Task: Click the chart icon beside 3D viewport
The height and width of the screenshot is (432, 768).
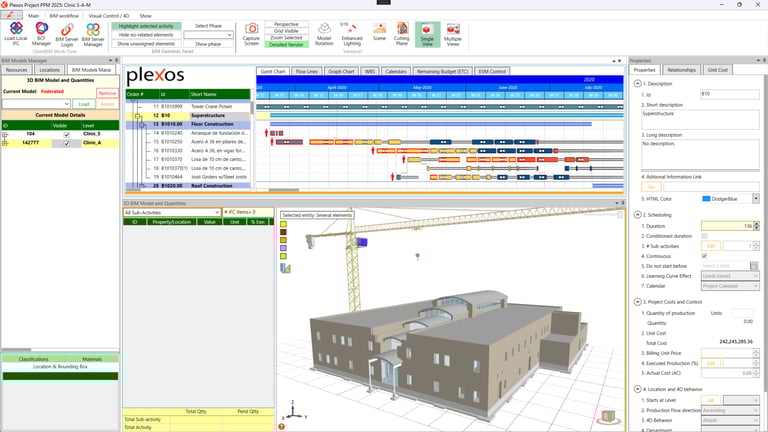Action: click(x=286, y=268)
